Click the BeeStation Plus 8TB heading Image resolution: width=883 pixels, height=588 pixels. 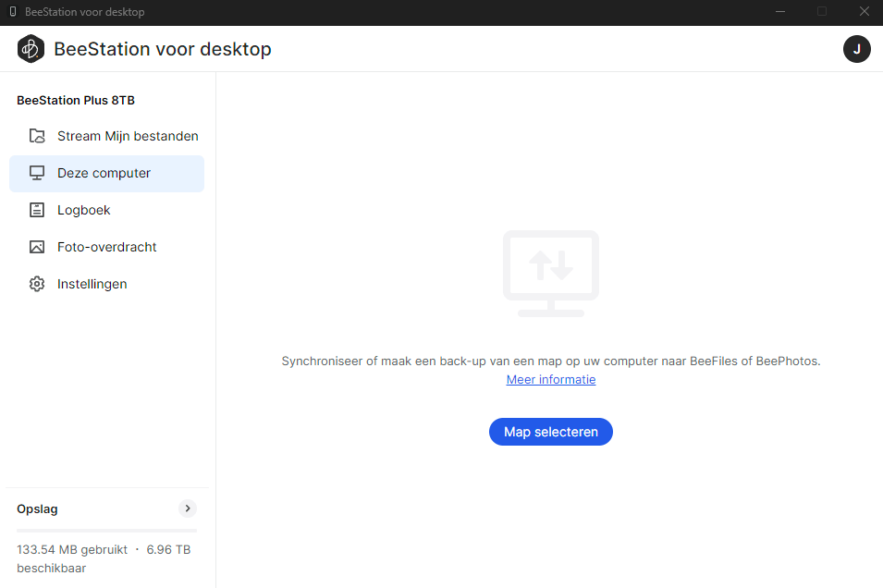pos(76,100)
